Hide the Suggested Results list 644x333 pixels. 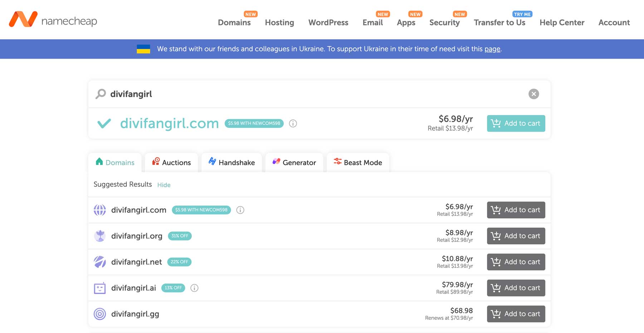164,185
